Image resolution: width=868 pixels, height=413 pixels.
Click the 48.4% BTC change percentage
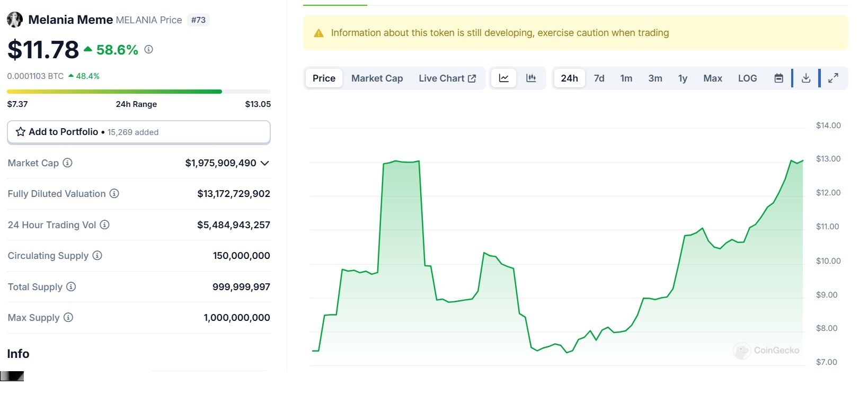click(x=87, y=76)
